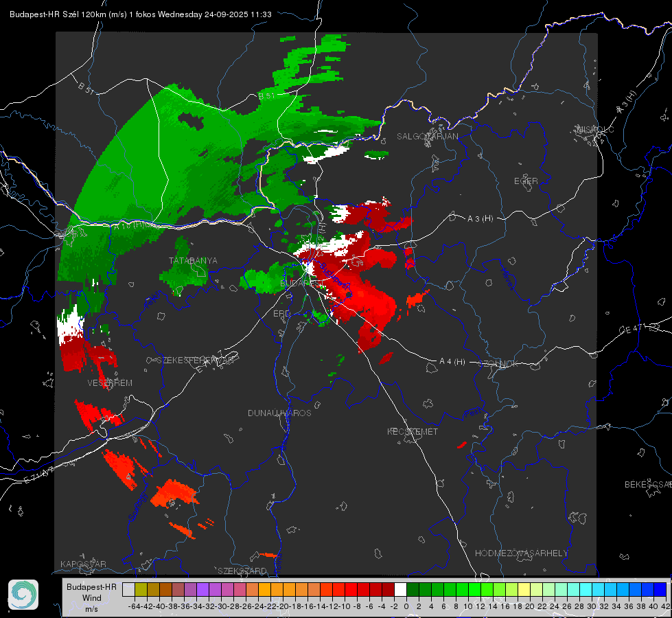This screenshot has width=672, height=618.
Task: Pick the purple swatch between -34 and -32
Action: 202,589
